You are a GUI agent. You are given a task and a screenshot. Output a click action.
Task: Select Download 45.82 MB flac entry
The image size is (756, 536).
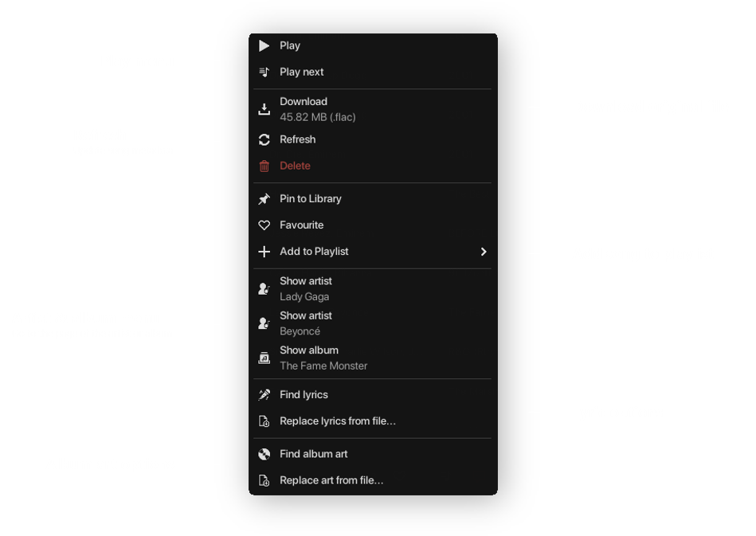tap(317, 110)
